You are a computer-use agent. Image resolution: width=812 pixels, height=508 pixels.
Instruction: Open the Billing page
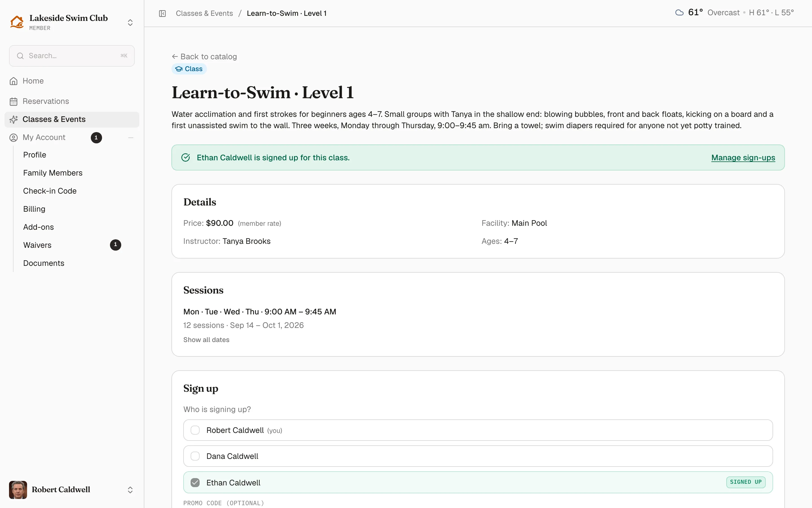(34, 209)
